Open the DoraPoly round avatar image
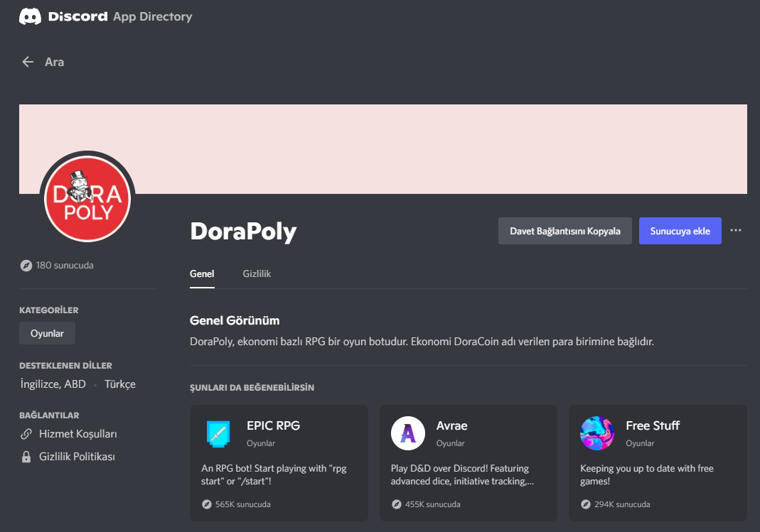This screenshot has width=760, height=532. [x=87, y=198]
